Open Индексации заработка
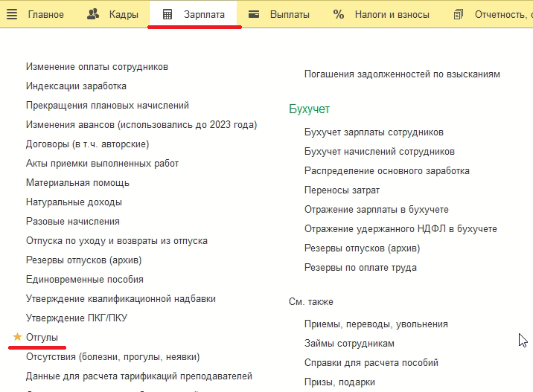This screenshot has height=392, width=533. pyautogui.click(x=76, y=86)
